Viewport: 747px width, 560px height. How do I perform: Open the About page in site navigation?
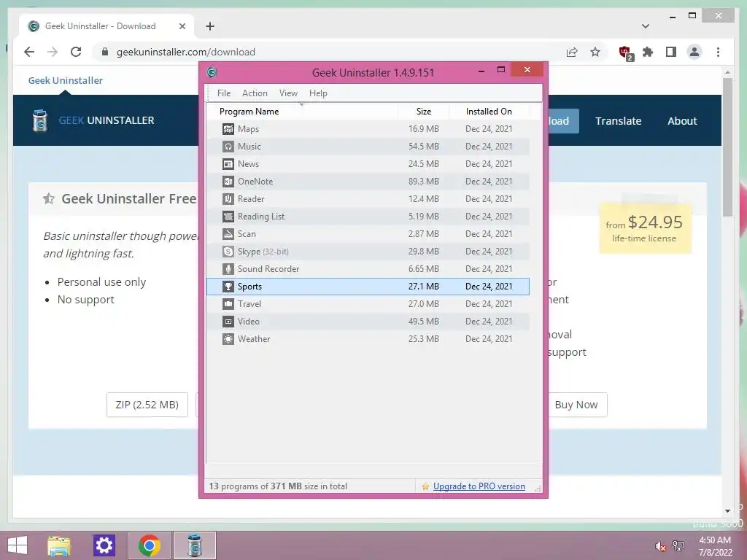pos(682,121)
